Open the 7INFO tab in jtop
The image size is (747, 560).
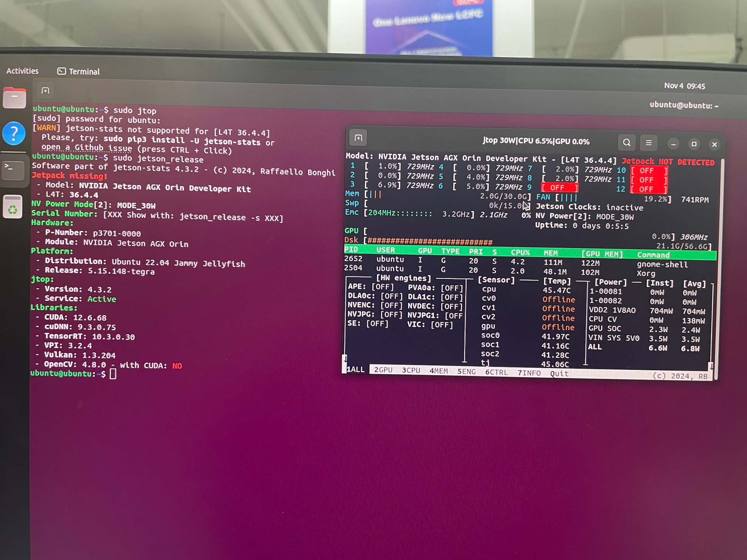[x=529, y=373]
